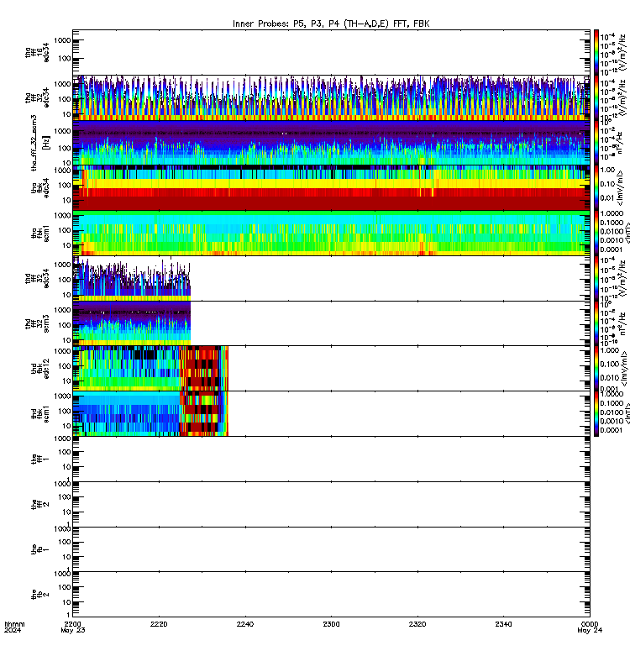
Task: Click the 'May 23' date label
Action: [73, 631]
